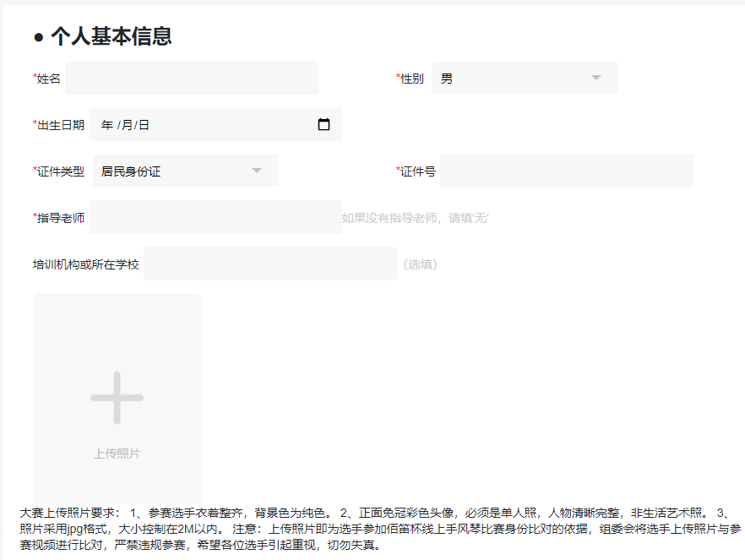Screen dimensions: 745x560
Task: Click the 个人基本信息 section heading
Action: [x=111, y=36]
